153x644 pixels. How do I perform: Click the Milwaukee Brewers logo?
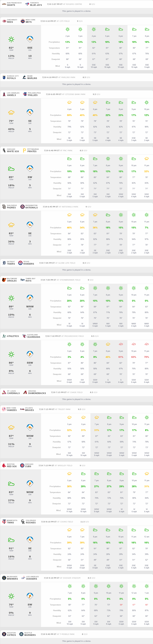pos(4,578)
